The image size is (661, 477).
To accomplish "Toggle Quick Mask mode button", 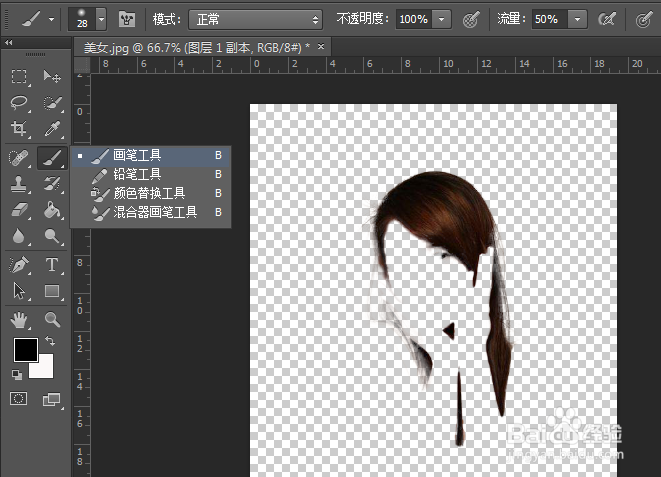I will (x=19, y=399).
